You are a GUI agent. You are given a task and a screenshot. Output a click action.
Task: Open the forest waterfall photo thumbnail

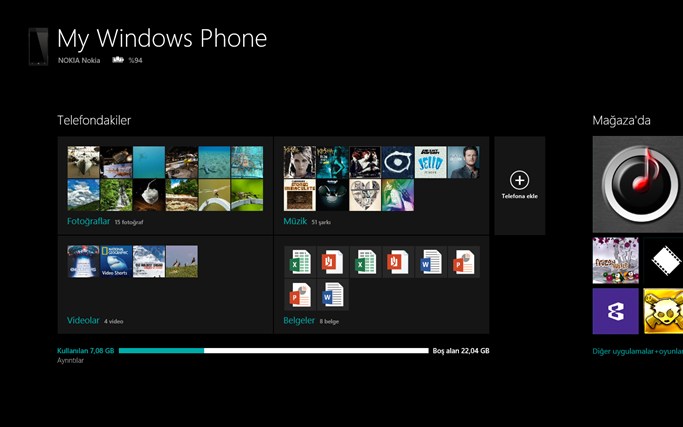point(116,195)
